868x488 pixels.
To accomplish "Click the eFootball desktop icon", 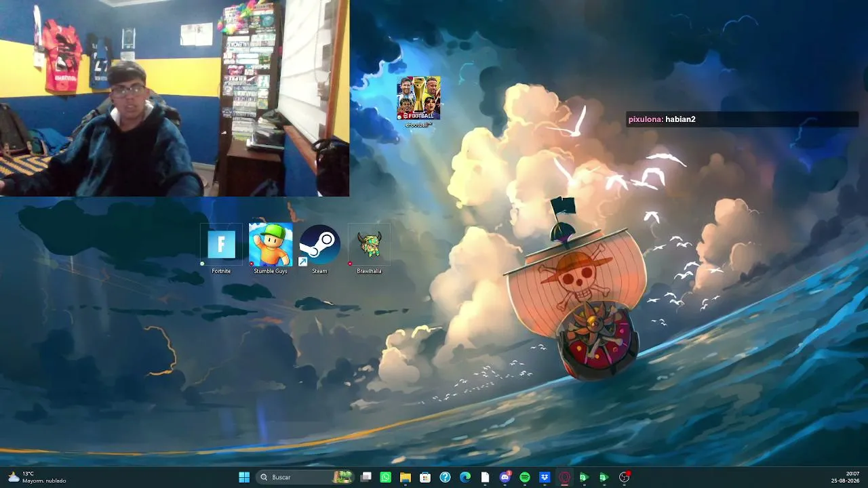I will [x=418, y=102].
